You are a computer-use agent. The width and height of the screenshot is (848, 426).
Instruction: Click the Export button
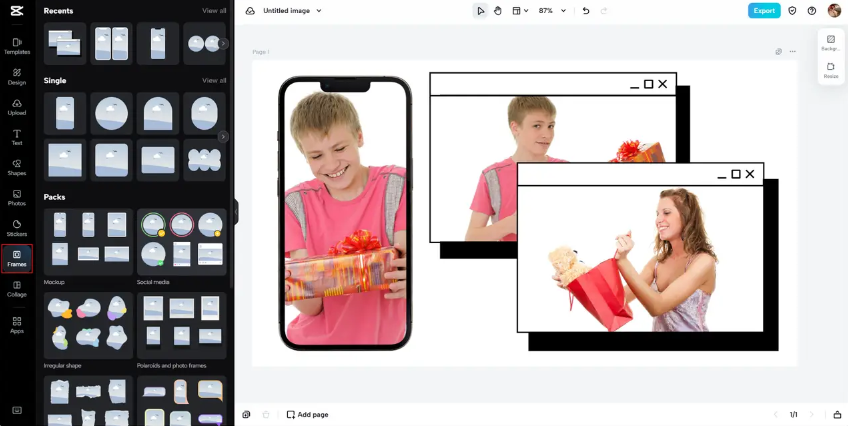click(x=764, y=11)
